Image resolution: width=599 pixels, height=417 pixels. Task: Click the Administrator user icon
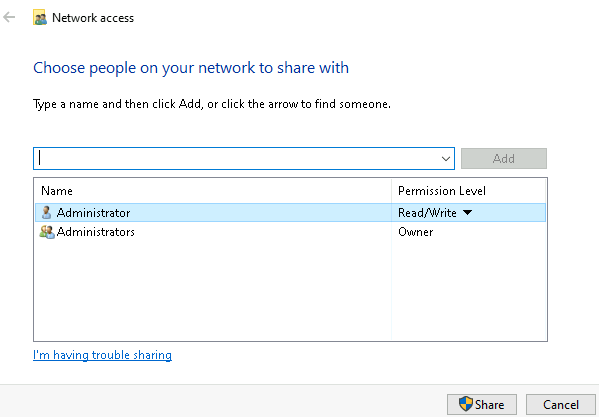pyautogui.click(x=46, y=213)
